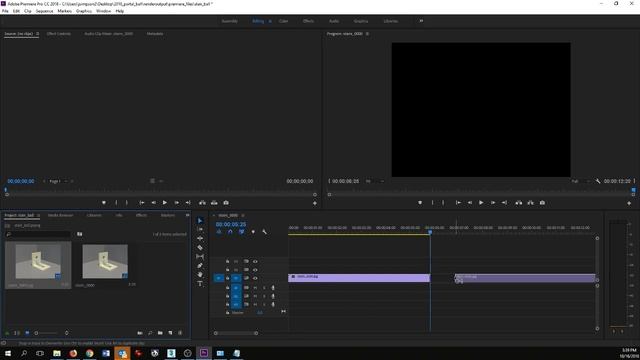Screen dimensions: 640x360
Task: Switch Project panel to list view
Action: [x=17, y=333]
